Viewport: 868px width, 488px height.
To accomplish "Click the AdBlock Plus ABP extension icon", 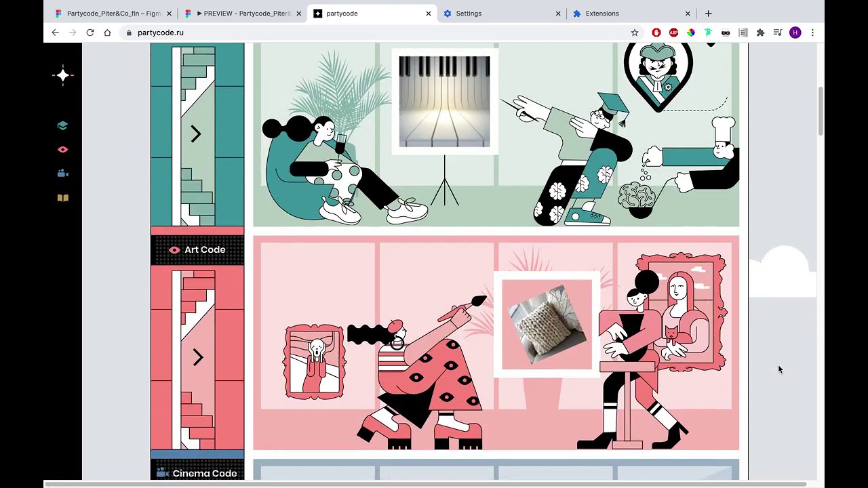I will click(673, 33).
